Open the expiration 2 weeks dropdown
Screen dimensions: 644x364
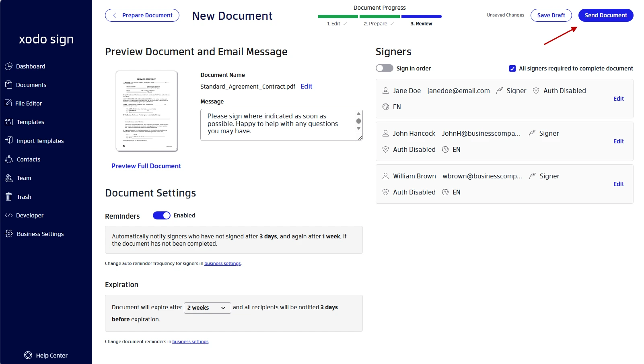[x=207, y=308]
